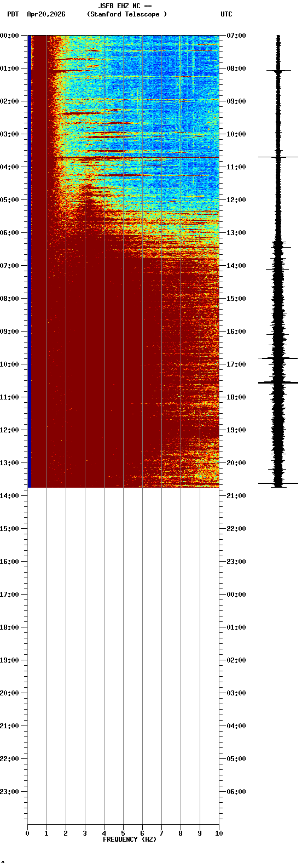Click the 21:00 PDT time label
Viewport: 302px width, 868px height.
pos(9,726)
